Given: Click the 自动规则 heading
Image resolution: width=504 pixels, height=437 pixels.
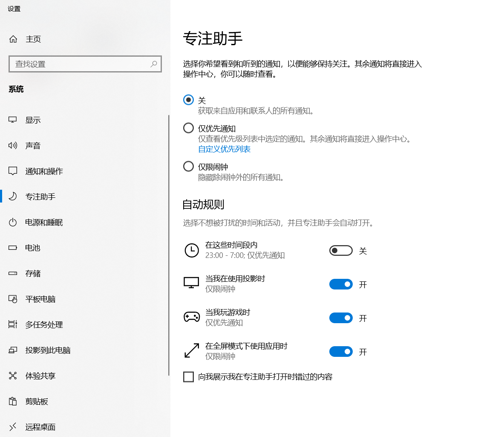Looking at the screenshot, I should [204, 205].
